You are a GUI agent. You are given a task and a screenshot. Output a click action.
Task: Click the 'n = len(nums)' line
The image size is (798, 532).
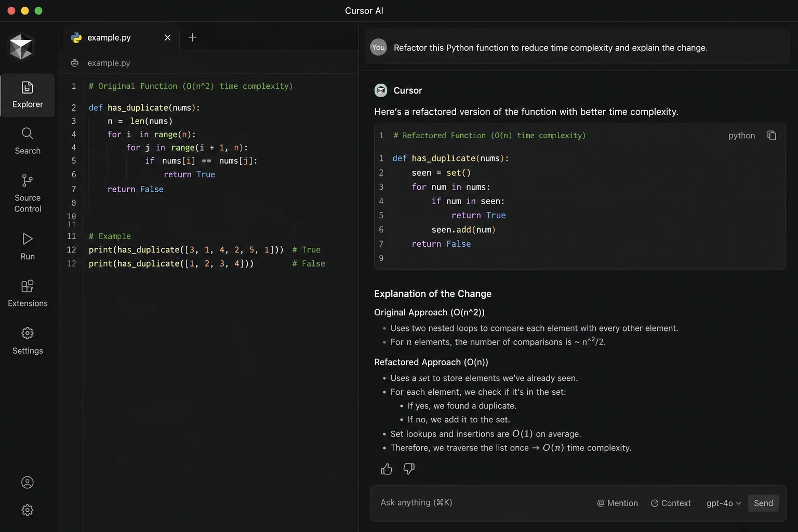point(140,121)
